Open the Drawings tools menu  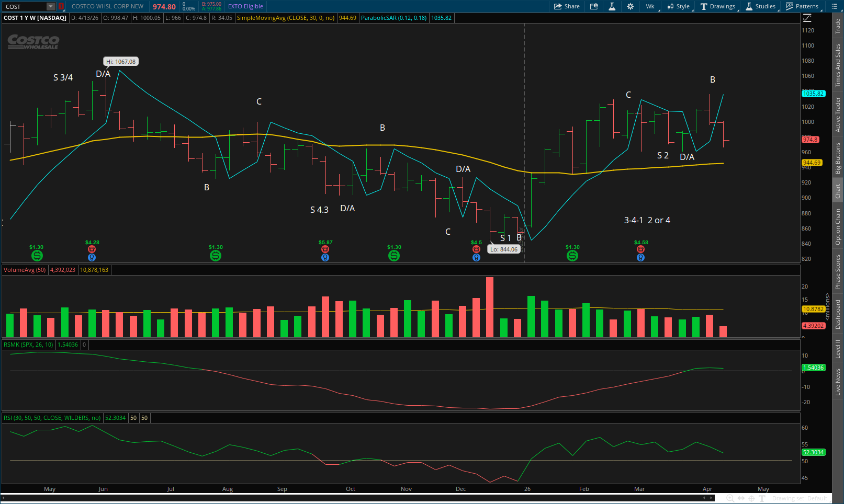click(717, 6)
